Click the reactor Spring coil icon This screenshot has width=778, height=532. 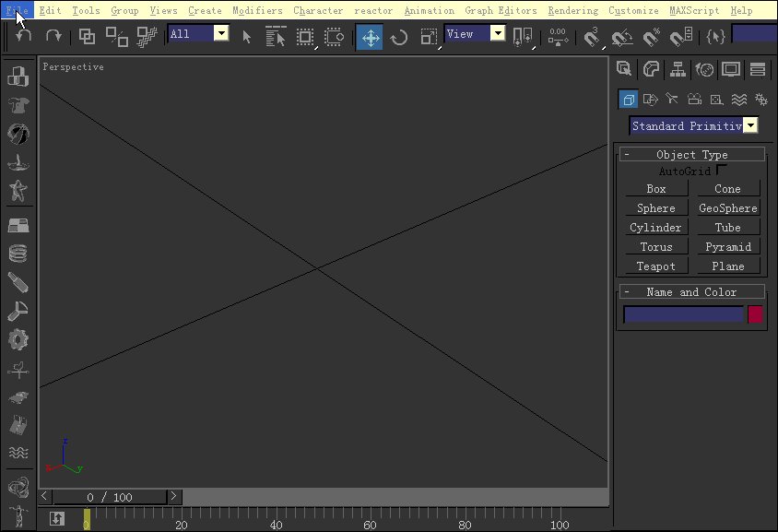[x=18, y=254]
